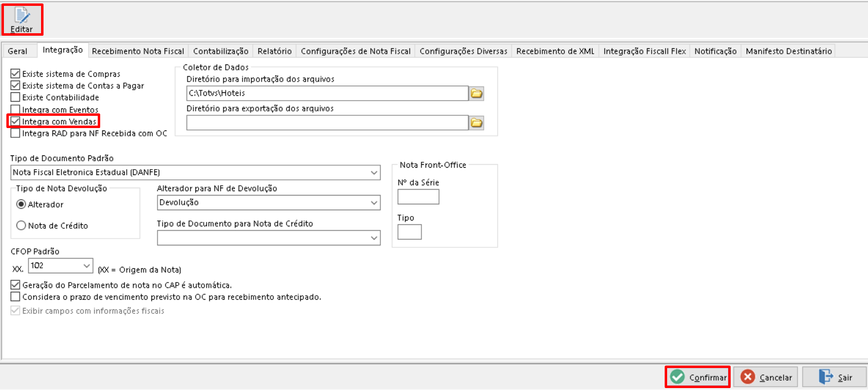Open Tipo de Documento Padrão dropdown

tap(374, 173)
